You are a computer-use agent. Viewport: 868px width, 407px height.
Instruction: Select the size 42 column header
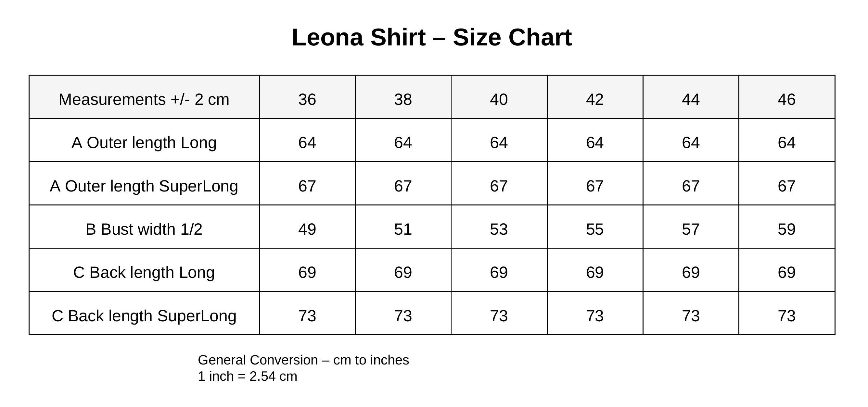click(595, 99)
